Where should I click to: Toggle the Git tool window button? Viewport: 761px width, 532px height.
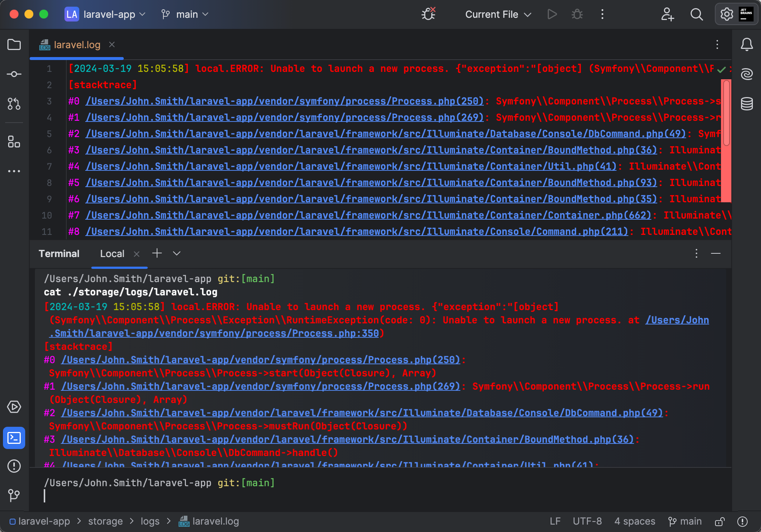click(14, 495)
